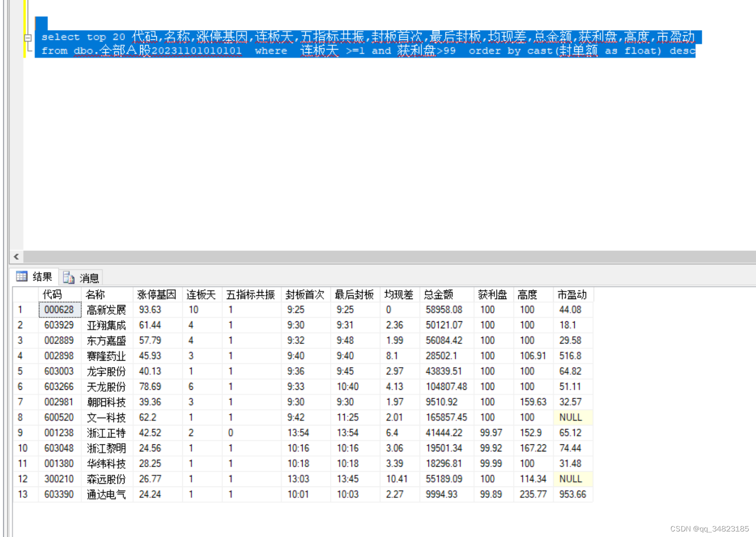Collapse the SQL query outline block
756x537 pixels.
(28, 38)
